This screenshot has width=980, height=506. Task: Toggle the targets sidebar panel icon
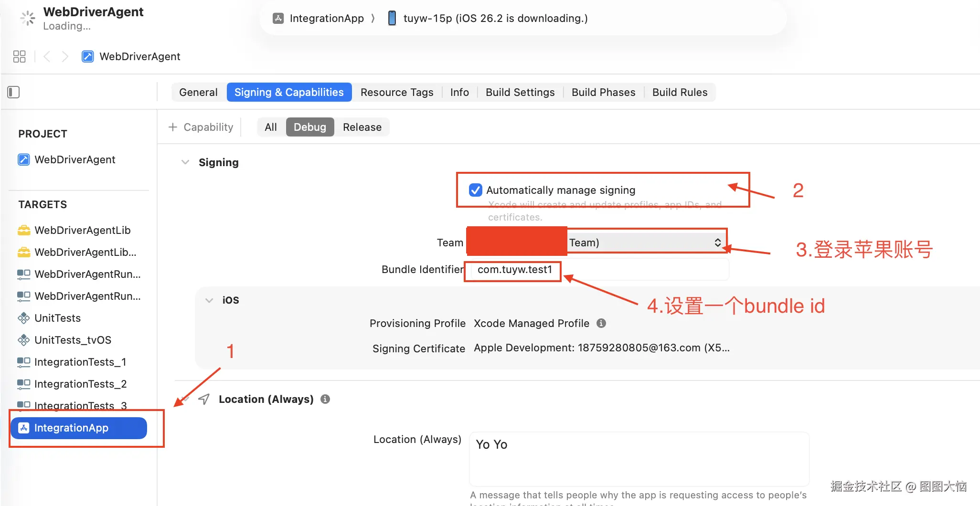click(13, 92)
